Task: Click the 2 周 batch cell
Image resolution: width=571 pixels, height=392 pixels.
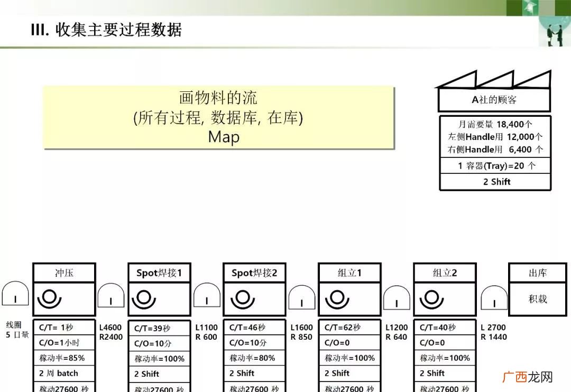Action: click(x=64, y=373)
